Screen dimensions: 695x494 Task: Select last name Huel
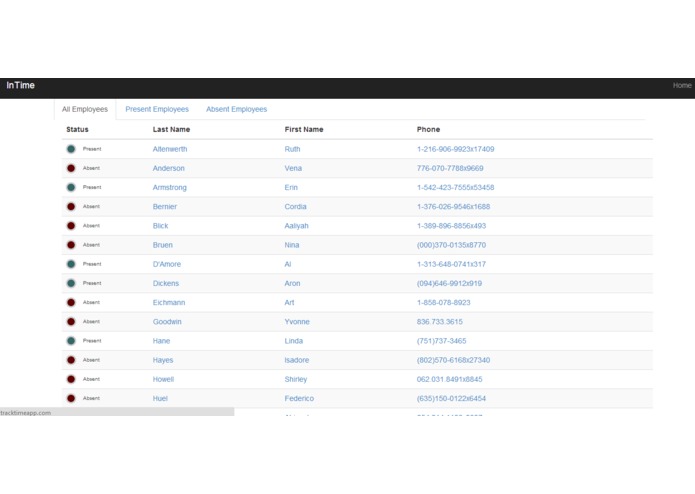pos(160,398)
